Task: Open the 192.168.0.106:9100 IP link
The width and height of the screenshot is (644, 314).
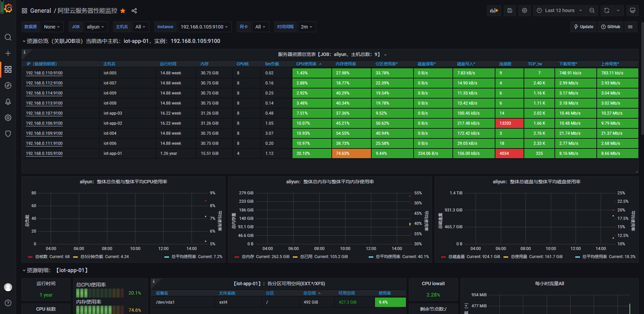Action: (44, 123)
